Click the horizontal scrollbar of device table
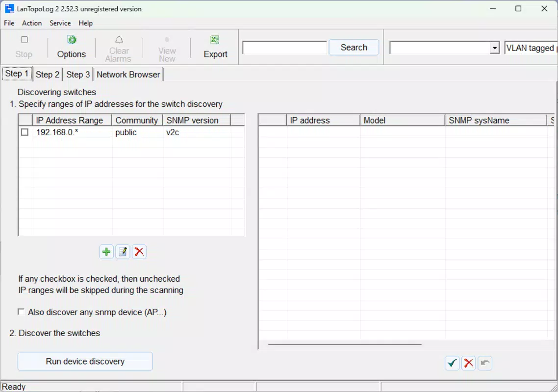 coord(345,344)
